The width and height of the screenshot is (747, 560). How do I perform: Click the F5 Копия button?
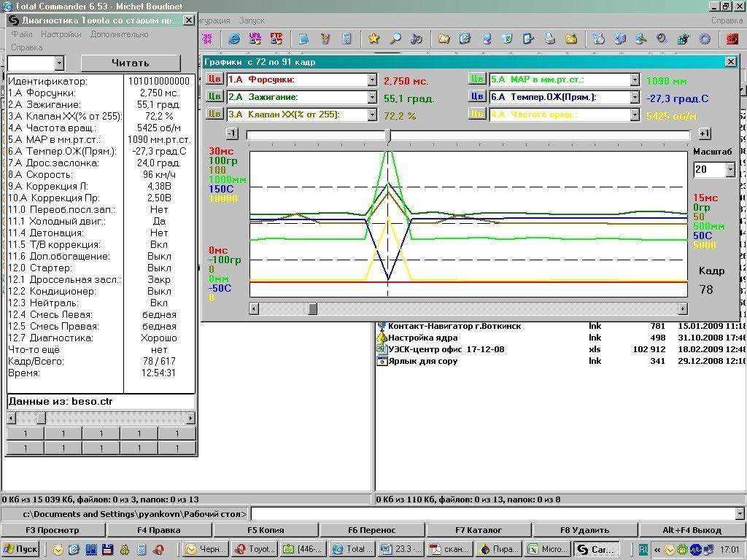[266, 530]
